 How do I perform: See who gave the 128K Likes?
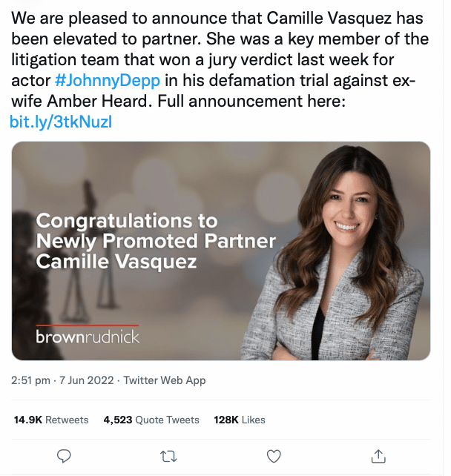240,420
